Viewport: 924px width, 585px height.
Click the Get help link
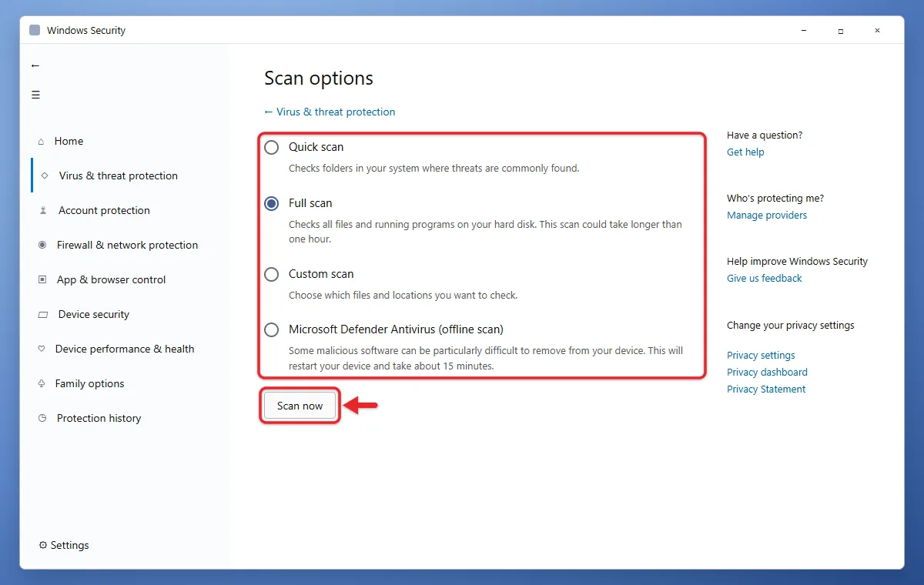(x=745, y=152)
